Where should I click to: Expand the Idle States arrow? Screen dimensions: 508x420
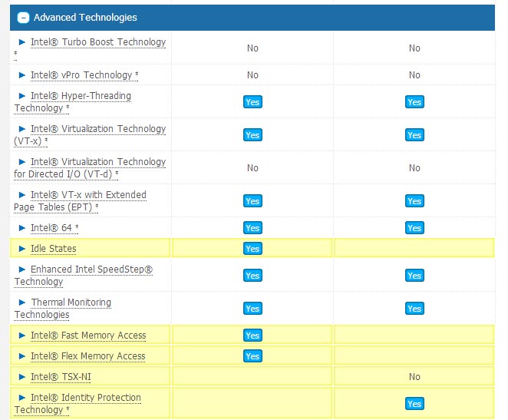(x=21, y=249)
